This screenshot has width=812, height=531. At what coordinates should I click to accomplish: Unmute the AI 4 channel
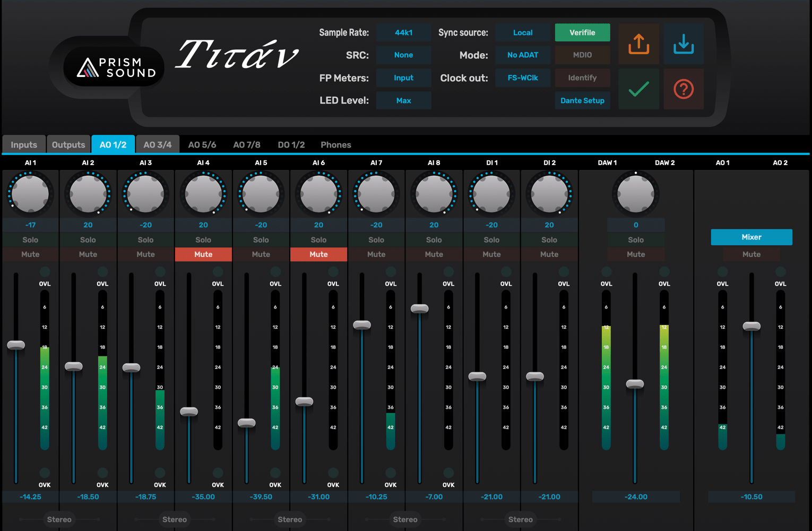click(203, 254)
